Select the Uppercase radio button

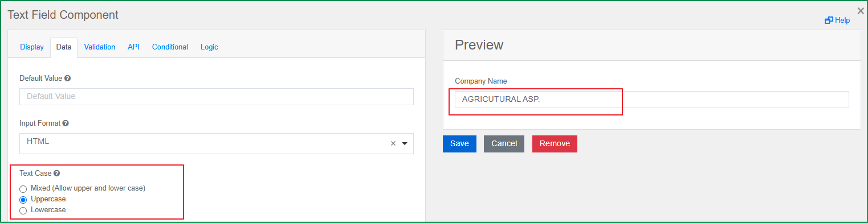[x=23, y=200]
